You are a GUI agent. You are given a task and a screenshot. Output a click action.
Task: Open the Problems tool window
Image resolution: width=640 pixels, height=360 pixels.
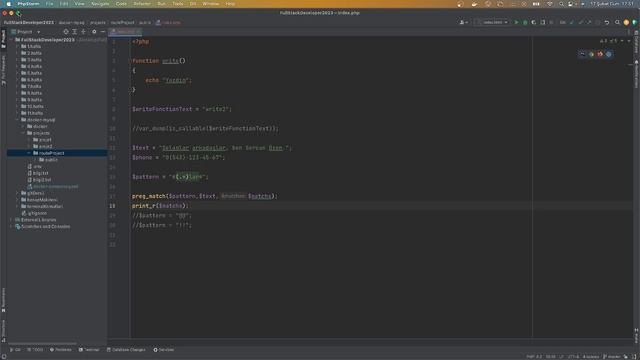tap(61, 350)
